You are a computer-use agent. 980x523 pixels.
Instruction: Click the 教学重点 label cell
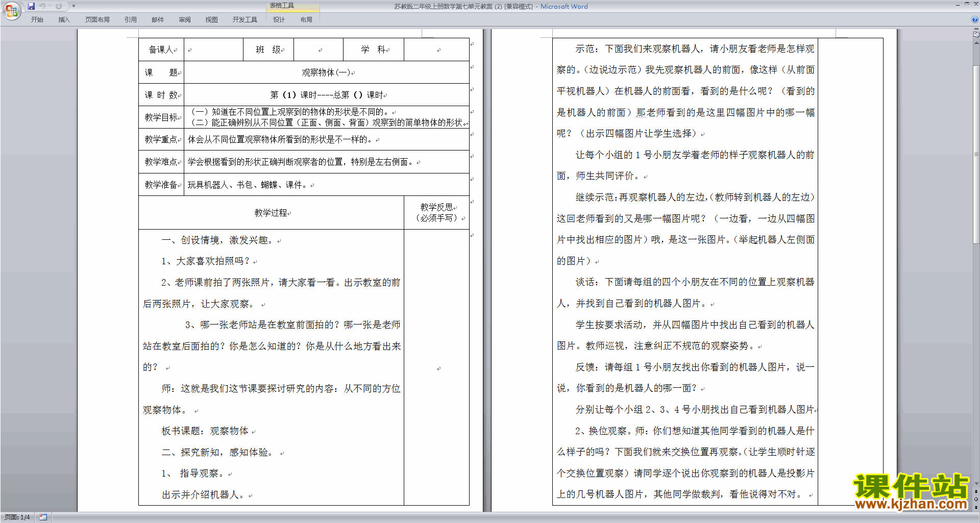coord(161,139)
